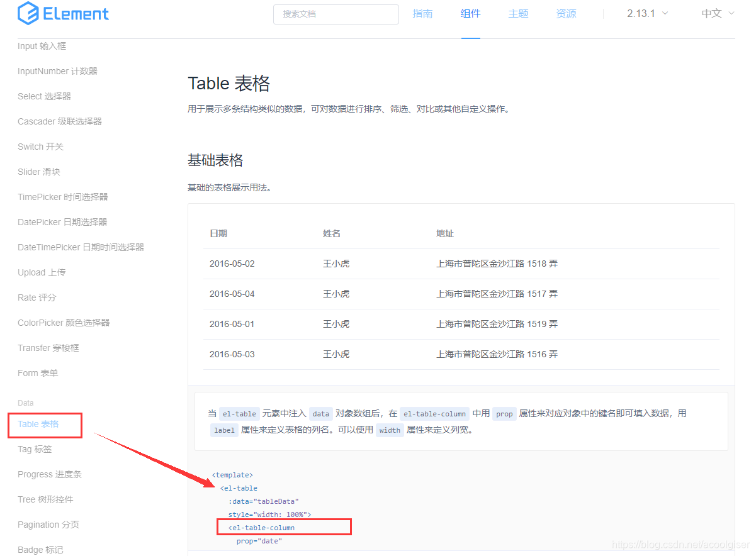Click the <template> code line
This screenshot has width=756, height=556.
coord(232,475)
